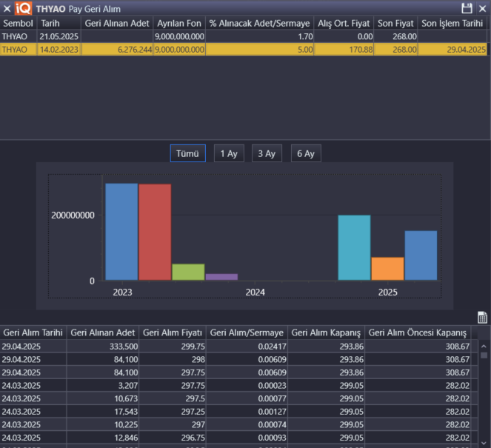Click the orange chart bar
491x448 pixels.
pos(387,269)
